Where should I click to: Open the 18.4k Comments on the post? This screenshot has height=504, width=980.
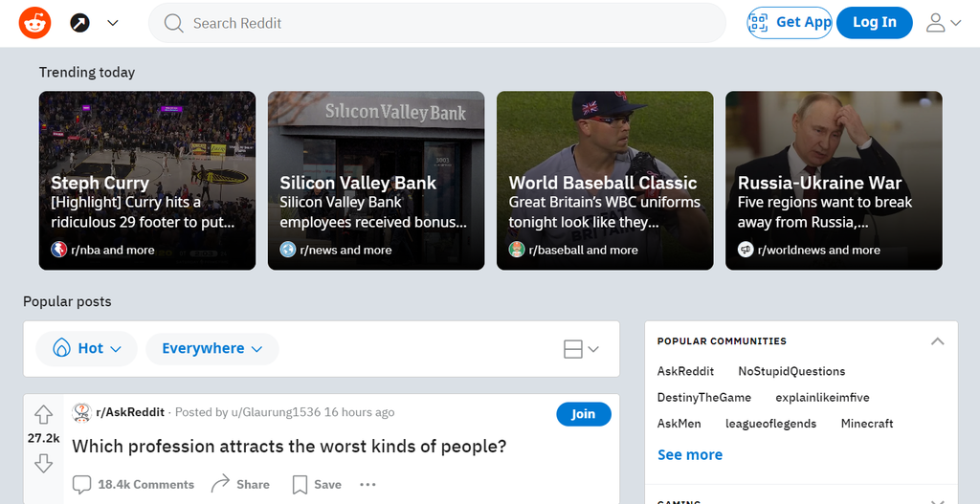(134, 484)
